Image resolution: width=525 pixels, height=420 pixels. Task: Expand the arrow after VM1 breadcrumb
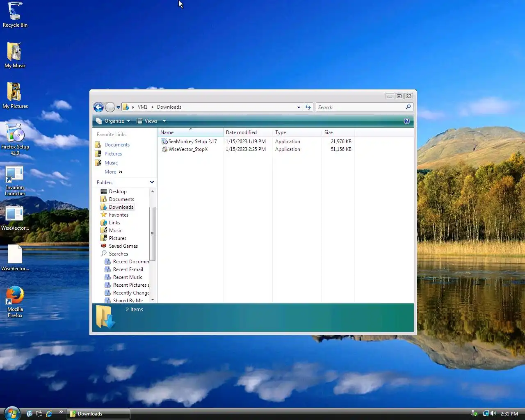point(152,107)
